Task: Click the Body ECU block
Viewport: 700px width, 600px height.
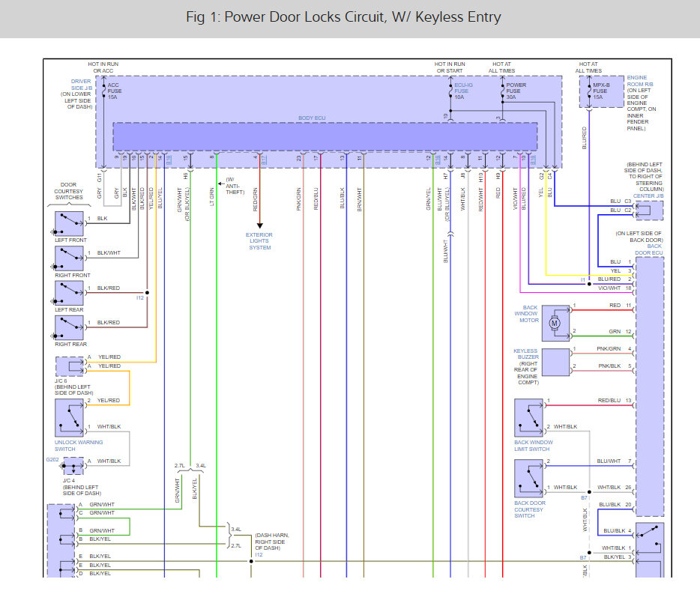Action: tap(325, 136)
